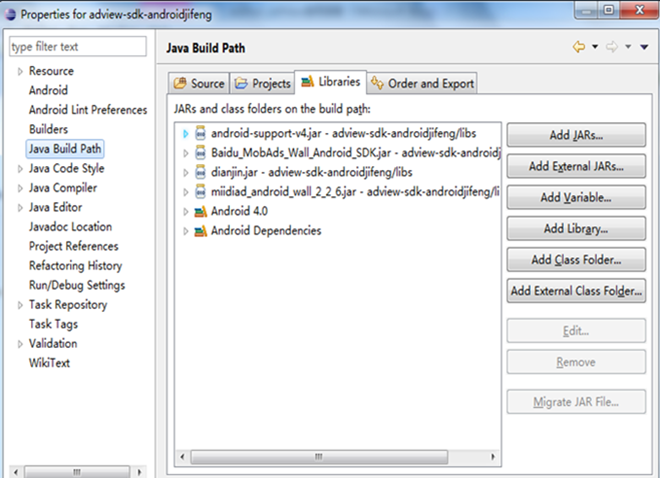The height and width of the screenshot is (478, 660).
Task: Click the miidiad_android_wall jar icon
Action: coord(200,192)
